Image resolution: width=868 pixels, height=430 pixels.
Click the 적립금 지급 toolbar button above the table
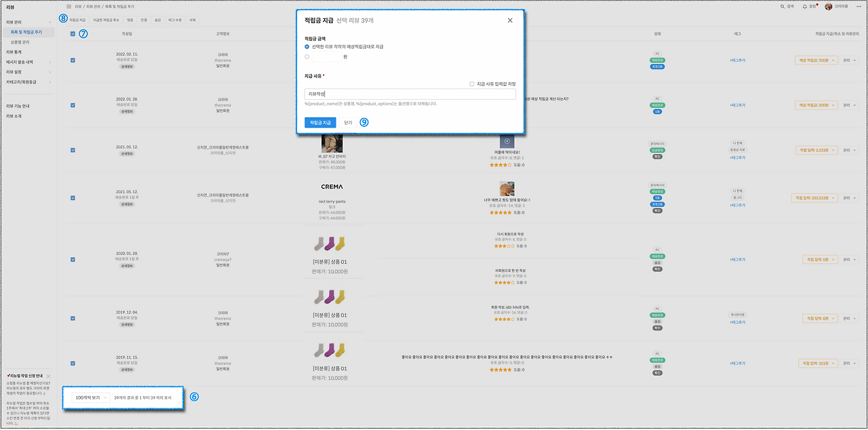click(77, 20)
